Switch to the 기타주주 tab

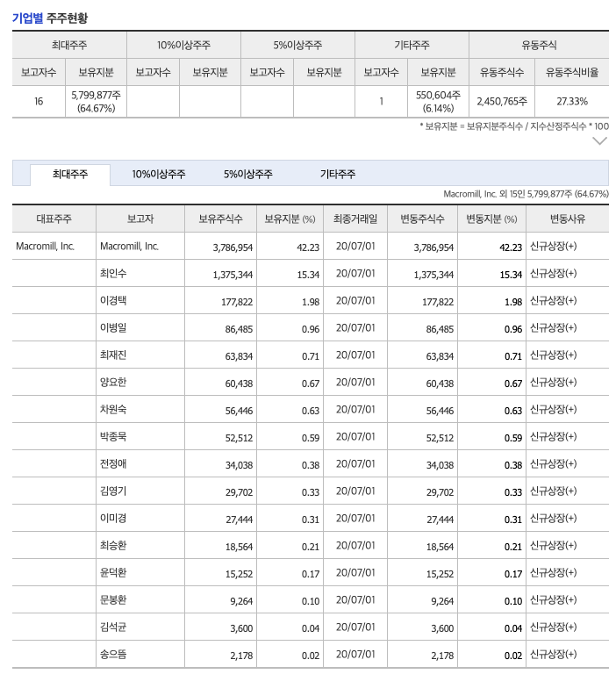[x=338, y=175]
